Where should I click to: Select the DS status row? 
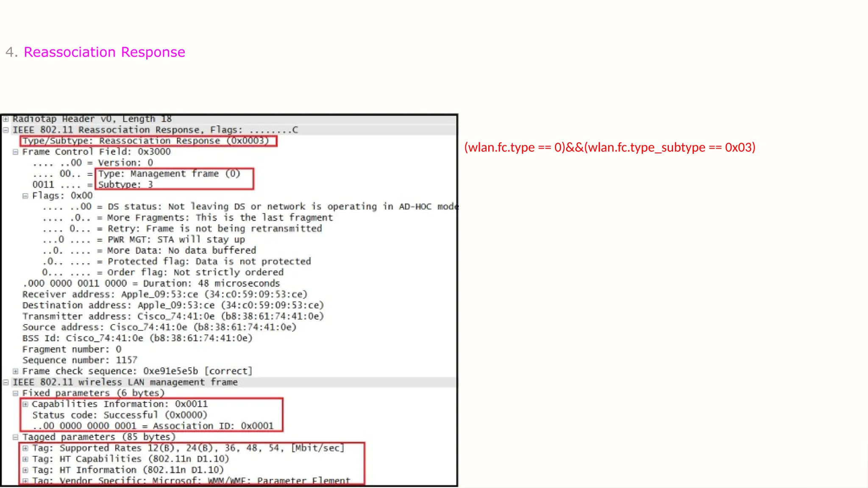point(250,207)
